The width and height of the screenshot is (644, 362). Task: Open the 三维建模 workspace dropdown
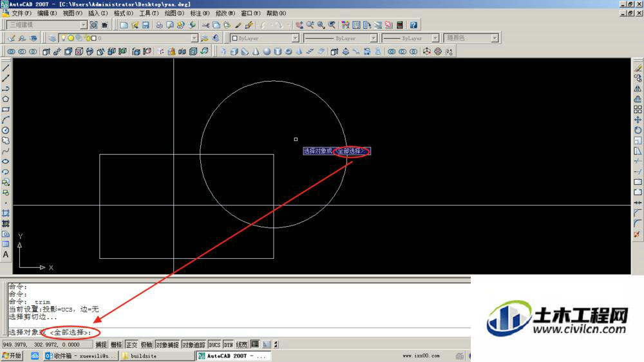coord(83,25)
